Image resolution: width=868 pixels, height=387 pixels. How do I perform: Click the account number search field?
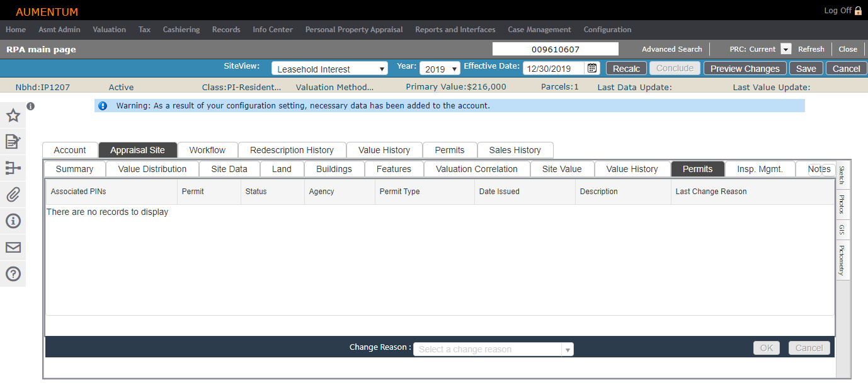(555, 49)
